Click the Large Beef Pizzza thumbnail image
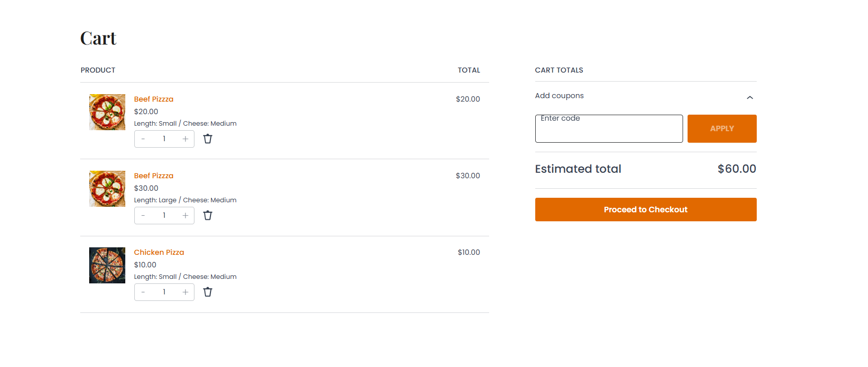 [107, 189]
